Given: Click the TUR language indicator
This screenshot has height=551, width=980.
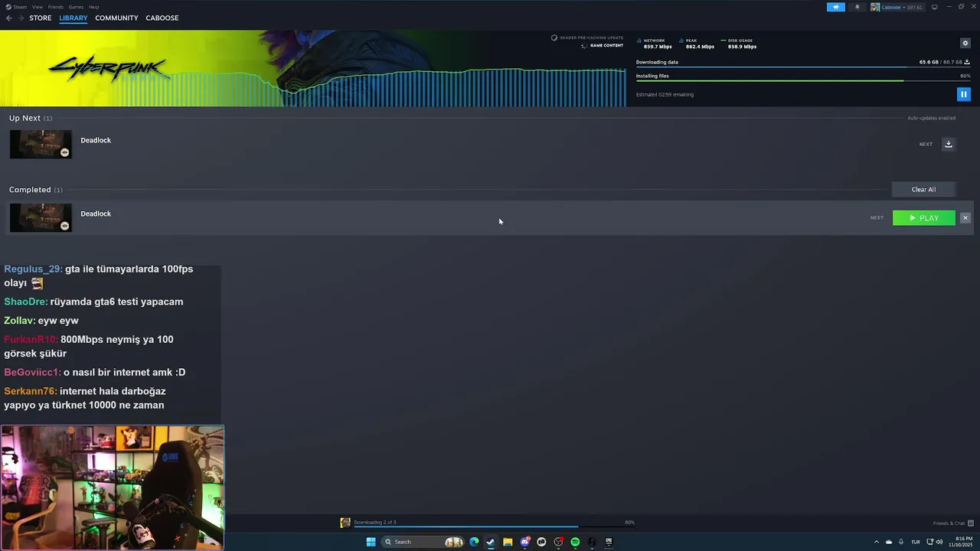Looking at the screenshot, I should point(915,542).
